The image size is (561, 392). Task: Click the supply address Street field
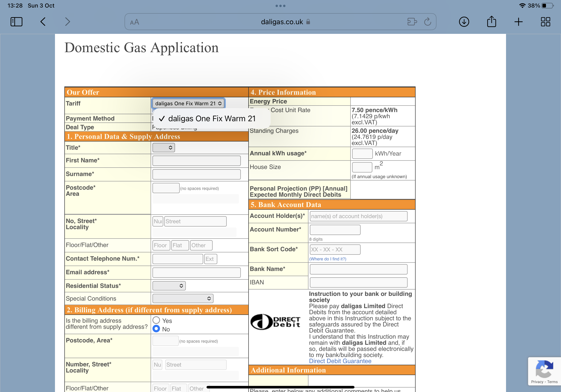(x=195, y=221)
